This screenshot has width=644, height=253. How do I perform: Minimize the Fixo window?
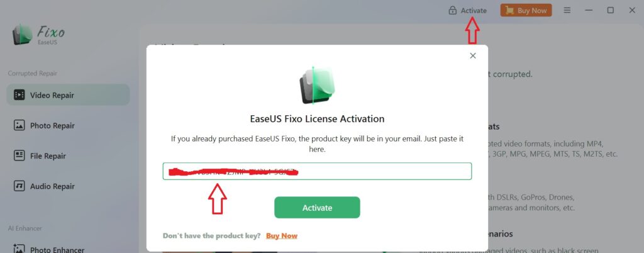(589, 10)
